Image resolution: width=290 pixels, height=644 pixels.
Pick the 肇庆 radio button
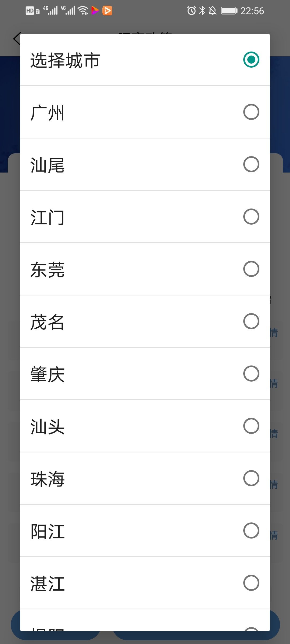pyautogui.click(x=251, y=374)
